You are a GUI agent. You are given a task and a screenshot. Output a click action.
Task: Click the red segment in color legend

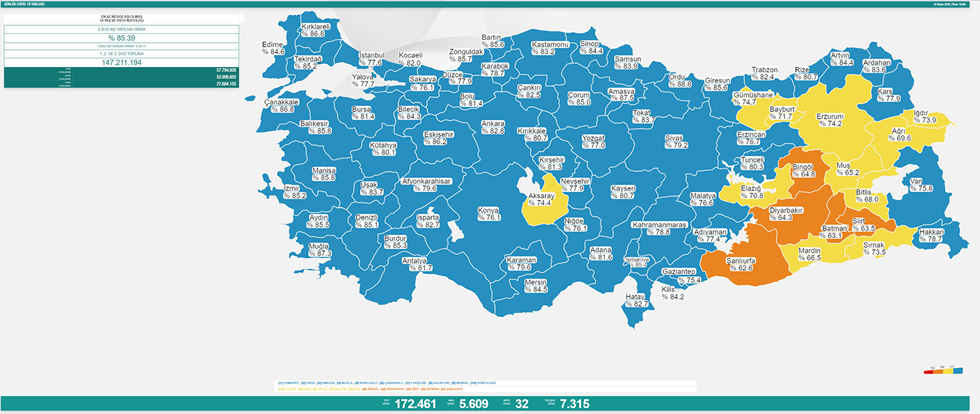[x=928, y=372]
